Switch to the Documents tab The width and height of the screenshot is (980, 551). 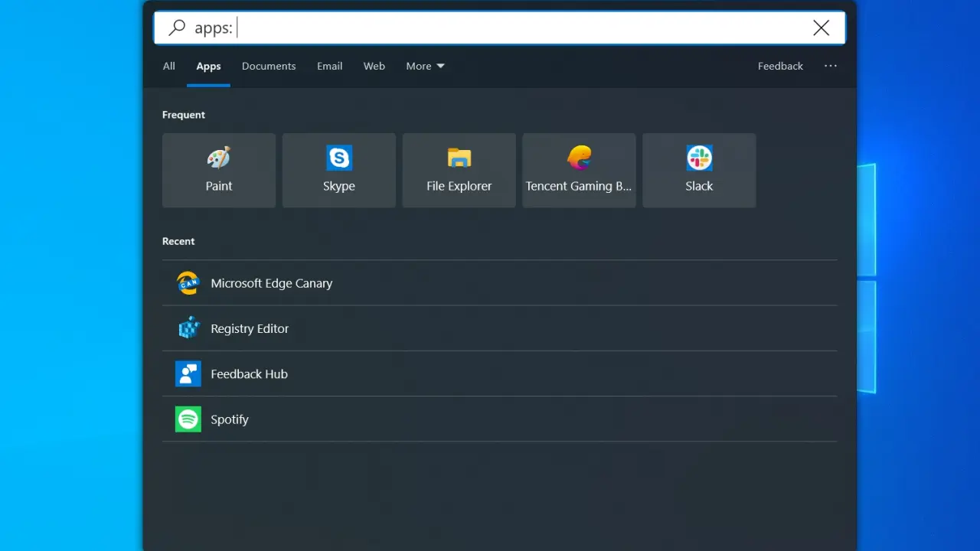pos(269,67)
